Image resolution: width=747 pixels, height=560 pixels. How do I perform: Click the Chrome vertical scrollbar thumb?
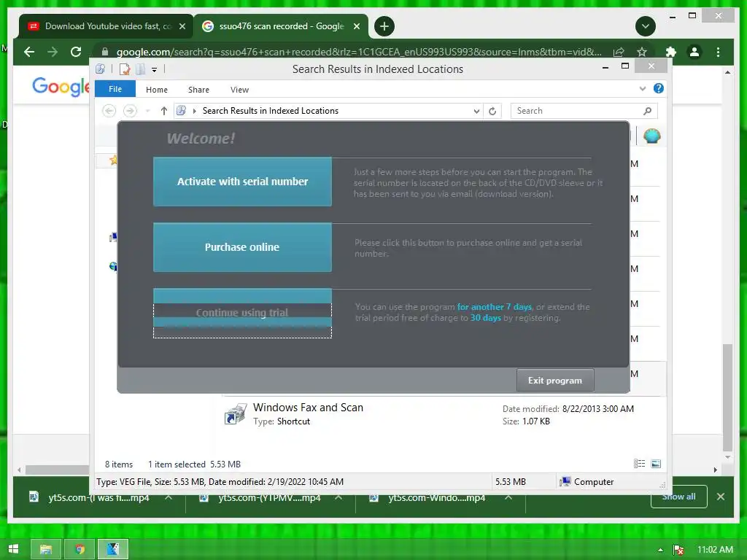pyautogui.click(x=727, y=397)
